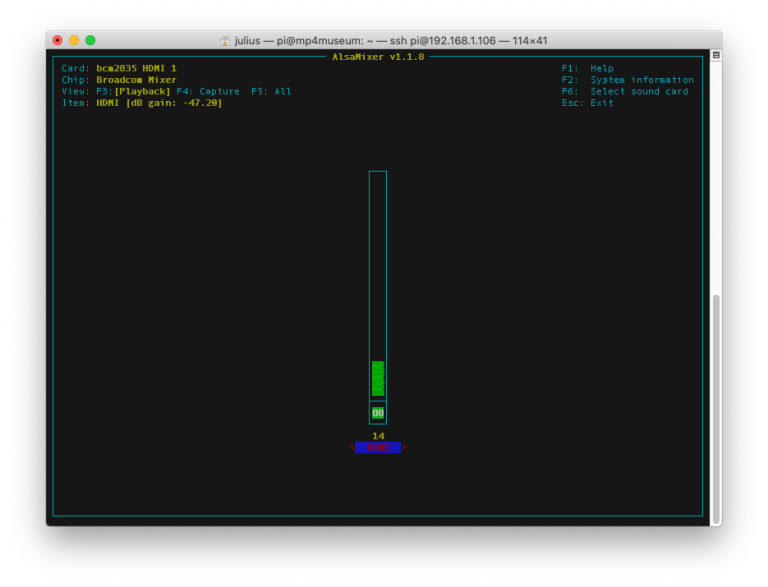Click the home folder icon in title bar
768x587 pixels.
(225, 41)
